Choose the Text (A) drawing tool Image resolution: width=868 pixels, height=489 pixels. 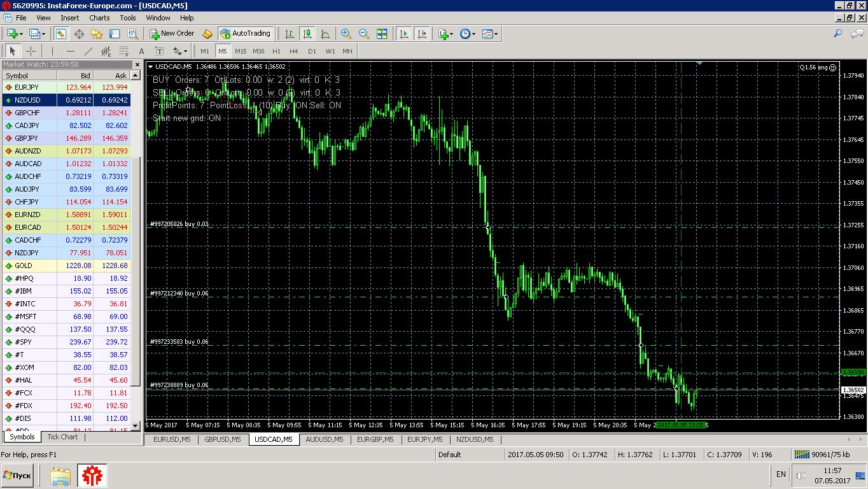[141, 51]
